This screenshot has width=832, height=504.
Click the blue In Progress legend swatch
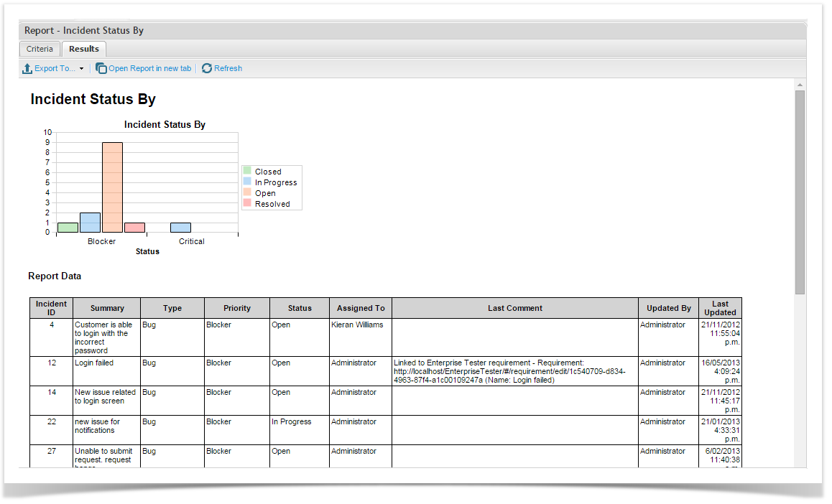click(247, 182)
